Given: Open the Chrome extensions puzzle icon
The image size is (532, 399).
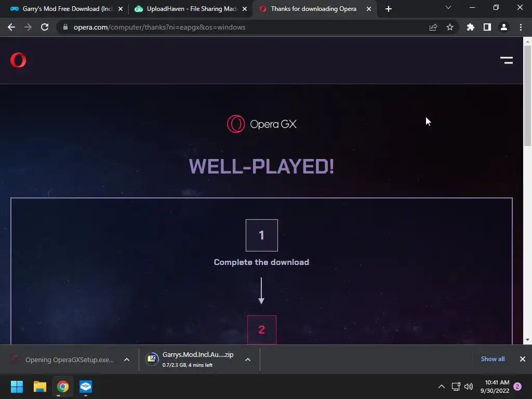Looking at the screenshot, I should 470,27.
